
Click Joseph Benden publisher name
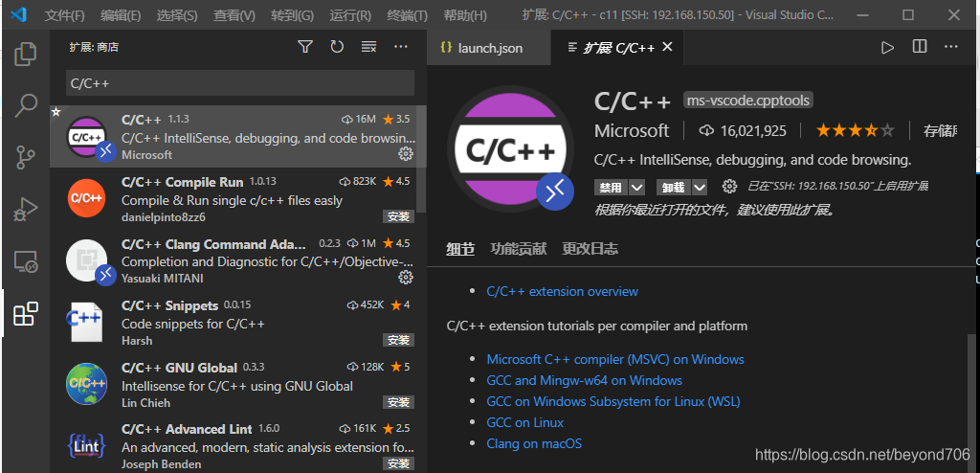(x=161, y=464)
